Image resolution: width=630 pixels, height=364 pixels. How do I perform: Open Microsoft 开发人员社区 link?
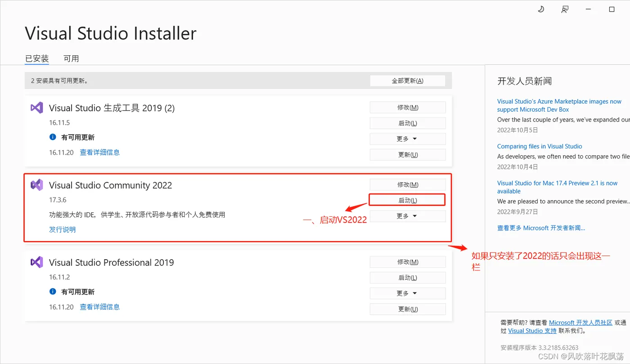pyautogui.click(x=580, y=323)
